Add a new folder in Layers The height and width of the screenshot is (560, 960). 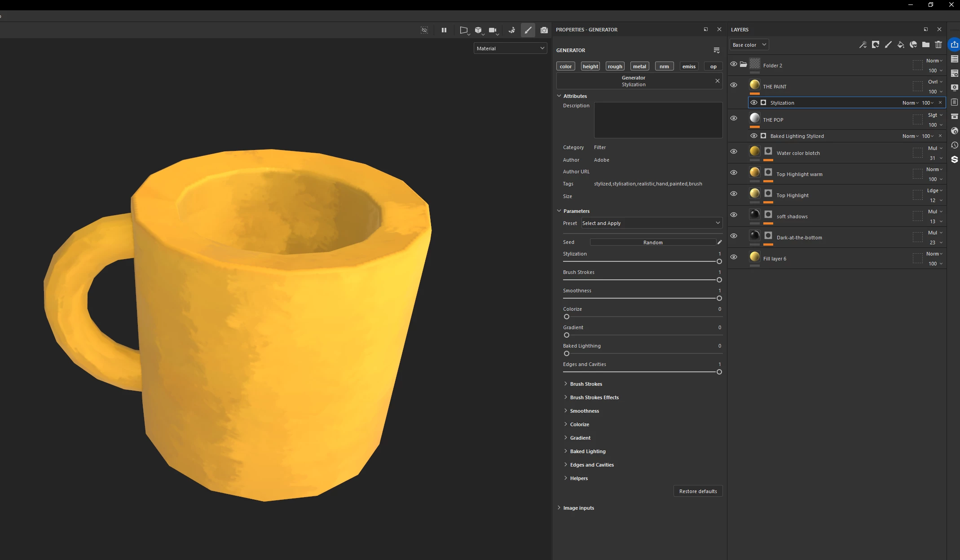[x=925, y=44]
